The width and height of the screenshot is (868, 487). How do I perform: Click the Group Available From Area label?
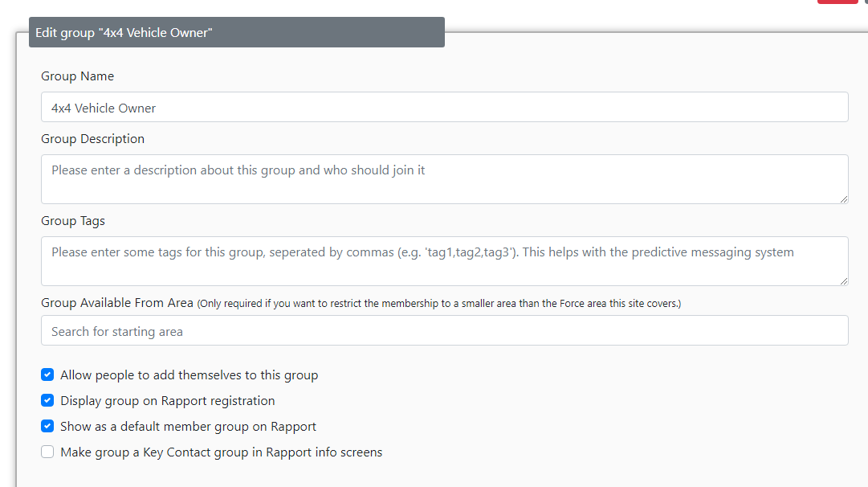pyautogui.click(x=116, y=302)
